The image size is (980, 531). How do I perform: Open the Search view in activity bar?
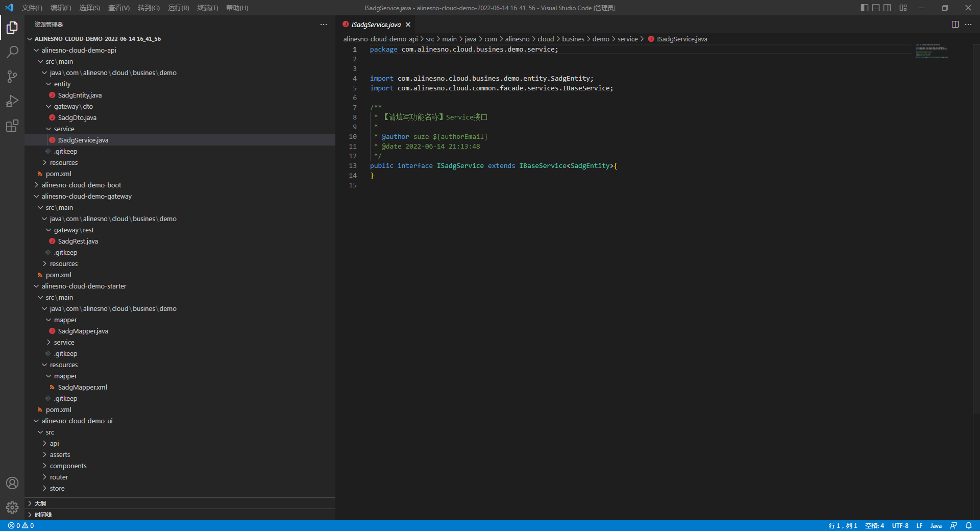12,52
